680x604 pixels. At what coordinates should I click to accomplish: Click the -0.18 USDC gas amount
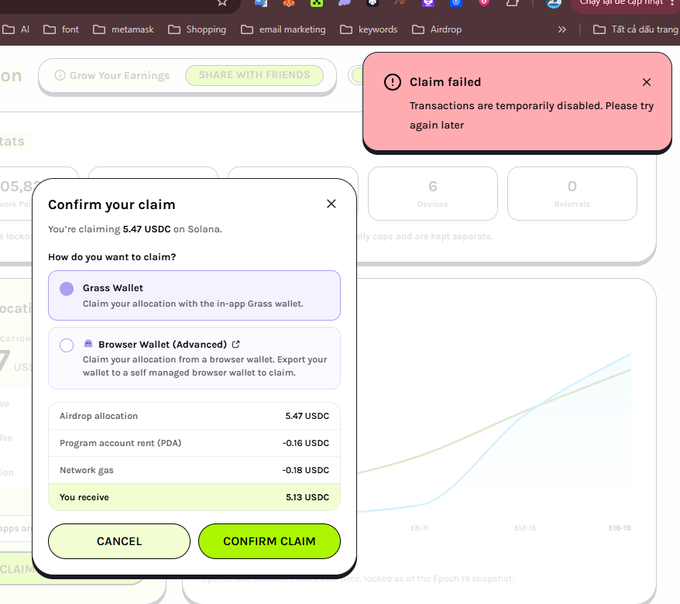click(306, 470)
